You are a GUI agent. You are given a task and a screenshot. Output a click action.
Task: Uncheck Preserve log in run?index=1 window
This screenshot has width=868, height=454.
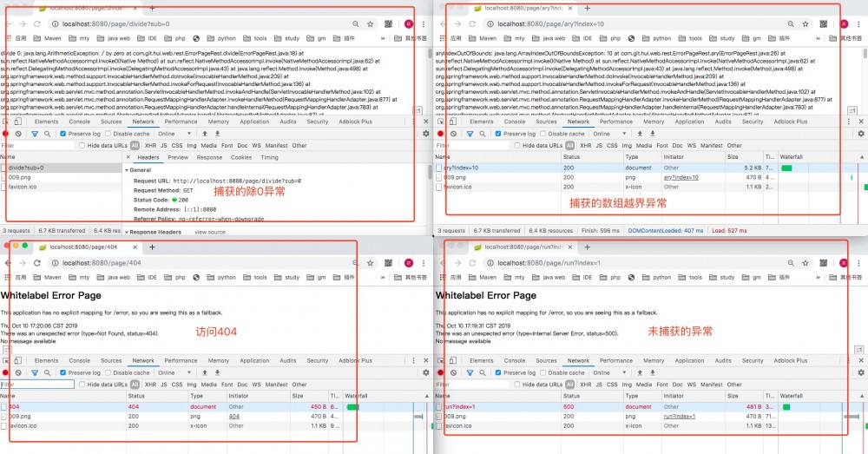498,372
